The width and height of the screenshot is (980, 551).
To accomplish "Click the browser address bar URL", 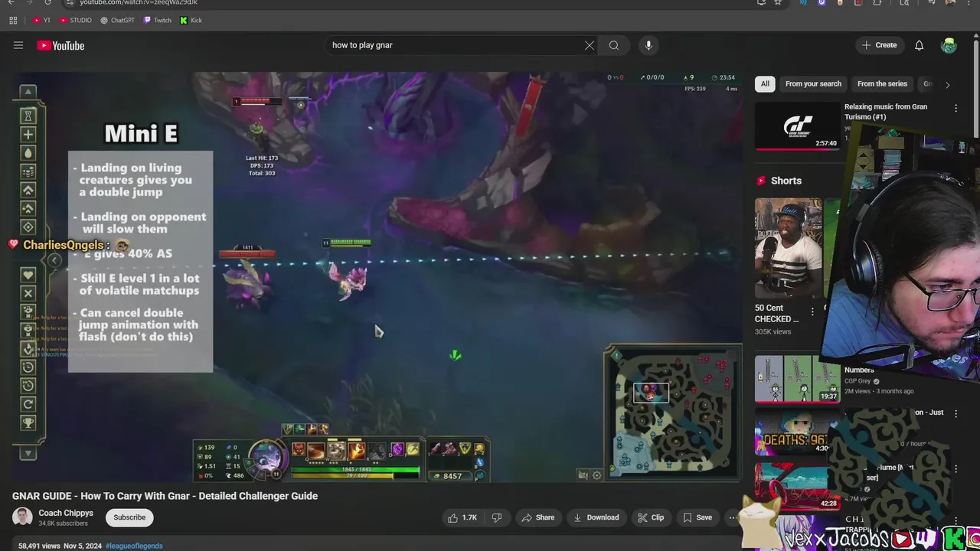I will pos(139,2).
